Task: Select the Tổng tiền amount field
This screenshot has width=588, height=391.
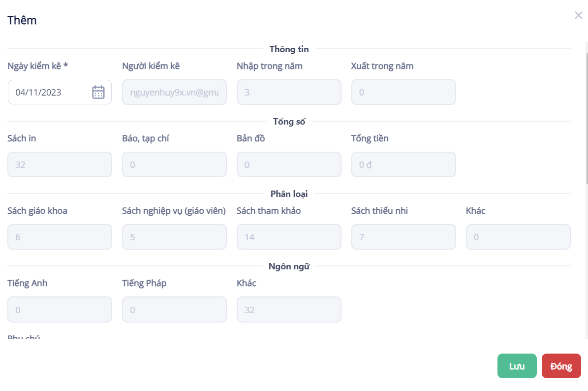Action: click(x=403, y=164)
